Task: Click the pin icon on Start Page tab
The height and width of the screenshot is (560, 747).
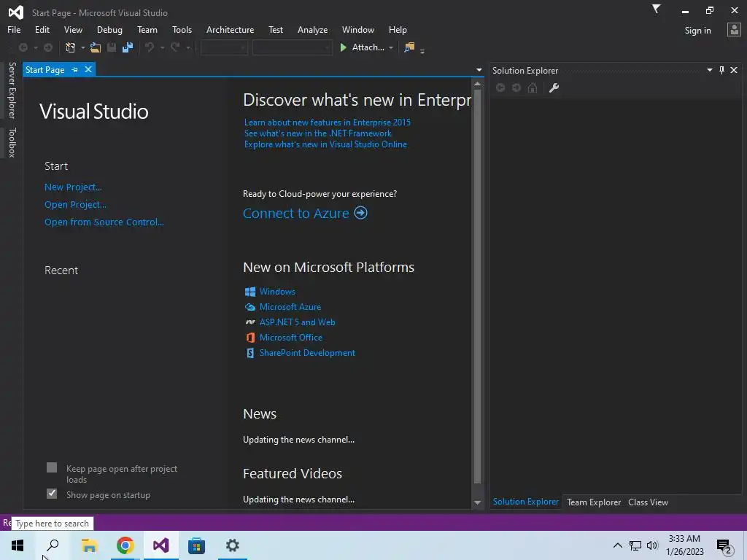Action: click(x=75, y=69)
